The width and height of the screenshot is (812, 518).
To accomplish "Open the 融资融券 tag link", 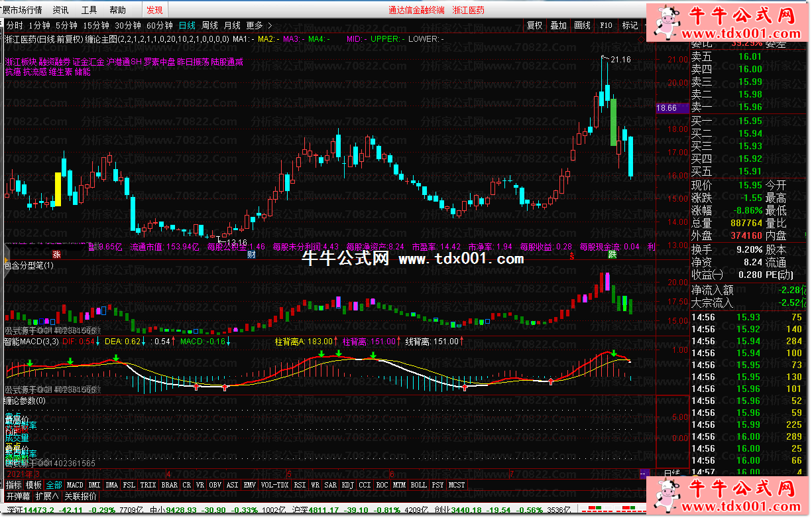I will [54, 62].
